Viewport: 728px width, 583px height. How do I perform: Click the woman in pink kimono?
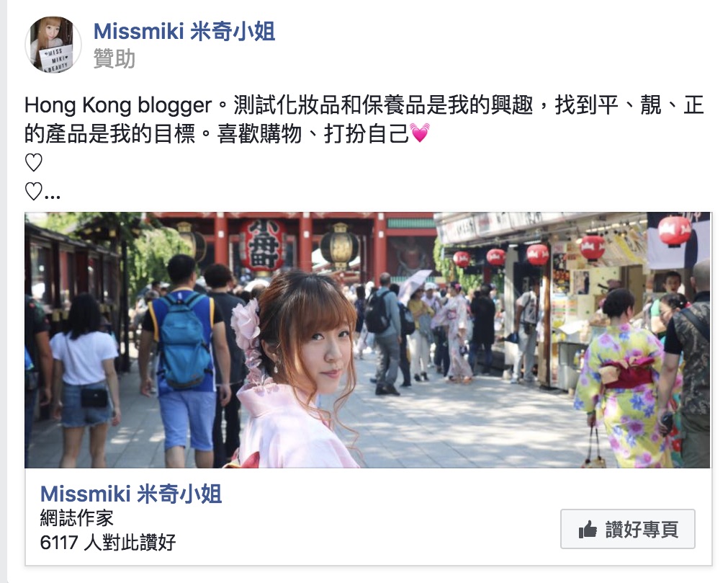[x=294, y=372]
